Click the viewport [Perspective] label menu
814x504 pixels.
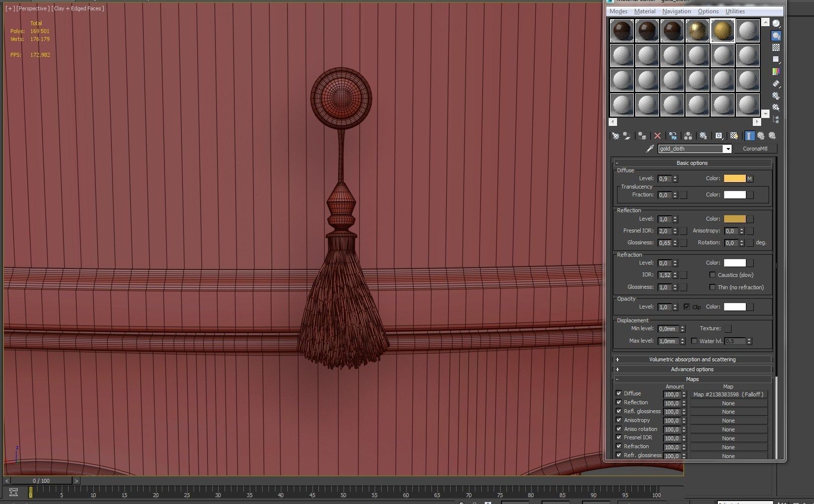pos(33,8)
